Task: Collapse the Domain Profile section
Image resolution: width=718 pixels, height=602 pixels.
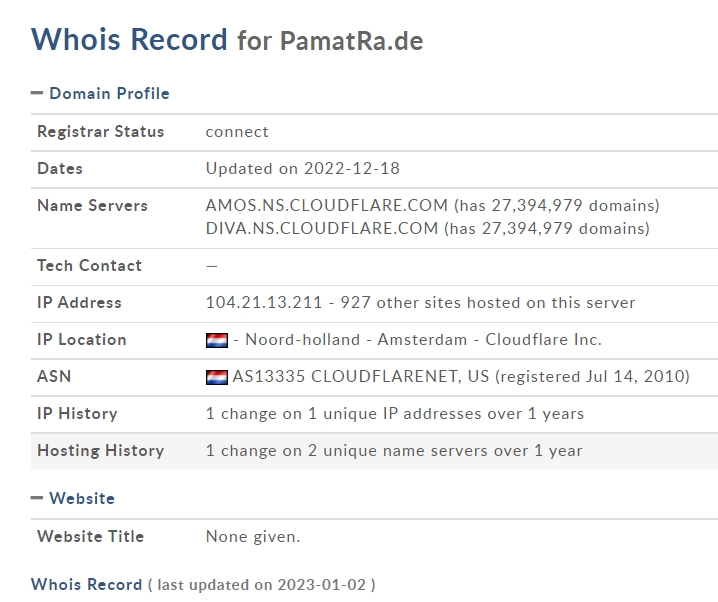Action: coord(37,93)
